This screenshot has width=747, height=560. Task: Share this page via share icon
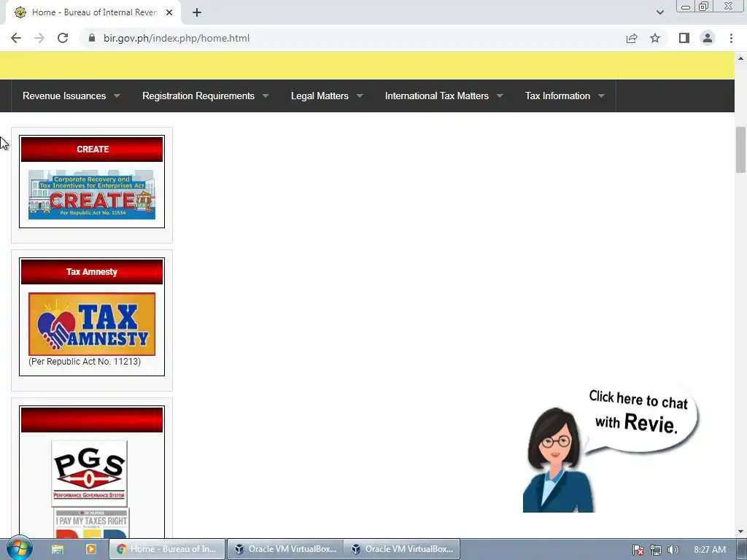tap(632, 38)
